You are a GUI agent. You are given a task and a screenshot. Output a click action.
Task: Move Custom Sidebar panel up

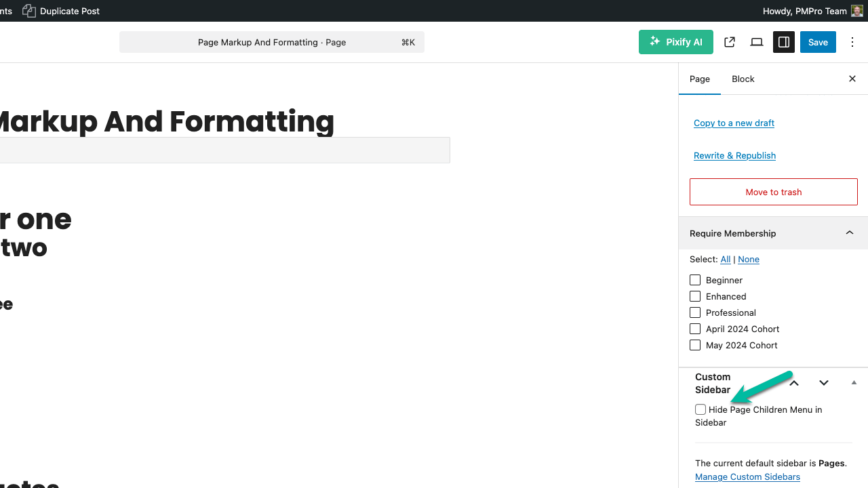point(794,383)
